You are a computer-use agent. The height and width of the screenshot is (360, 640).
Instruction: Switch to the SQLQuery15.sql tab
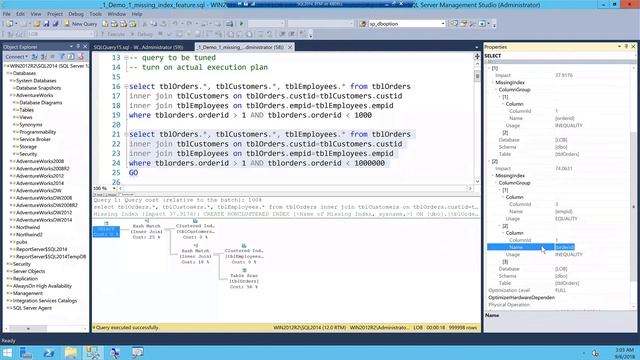[138, 47]
